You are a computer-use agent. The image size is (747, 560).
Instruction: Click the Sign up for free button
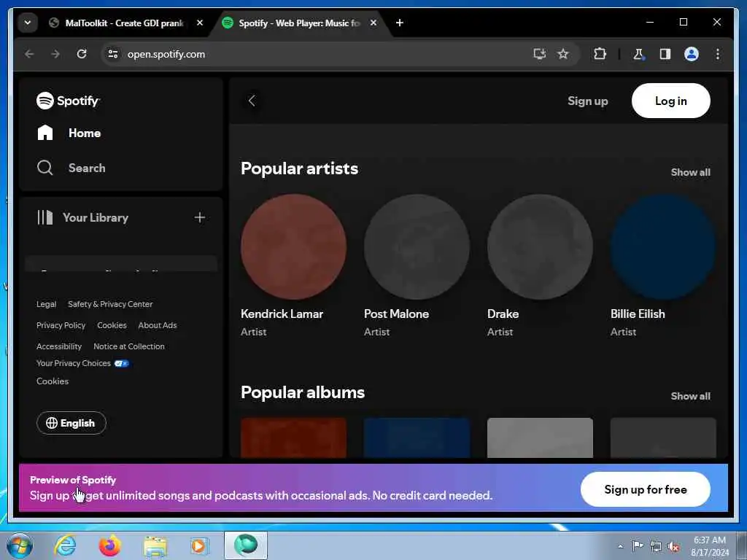click(646, 489)
